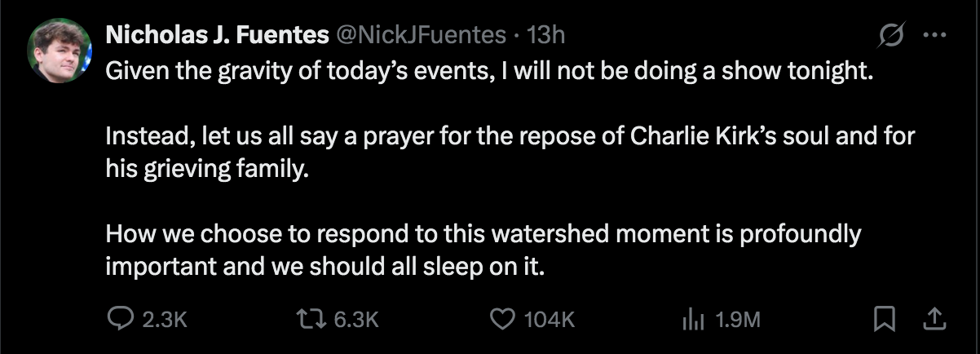Bookmark this tweet
Image resolution: width=980 pixels, height=354 pixels.
(883, 319)
